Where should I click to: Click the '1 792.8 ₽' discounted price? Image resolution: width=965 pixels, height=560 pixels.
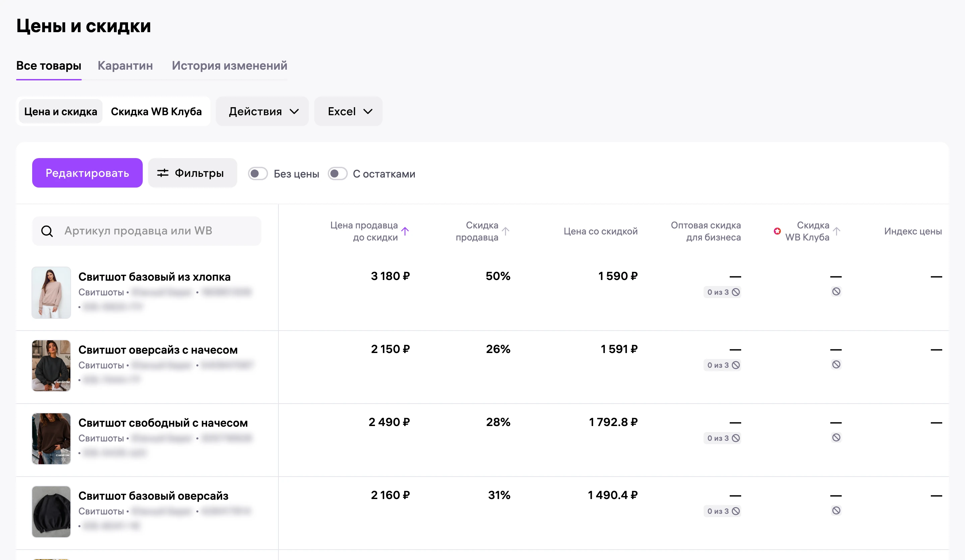[x=613, y=423]
